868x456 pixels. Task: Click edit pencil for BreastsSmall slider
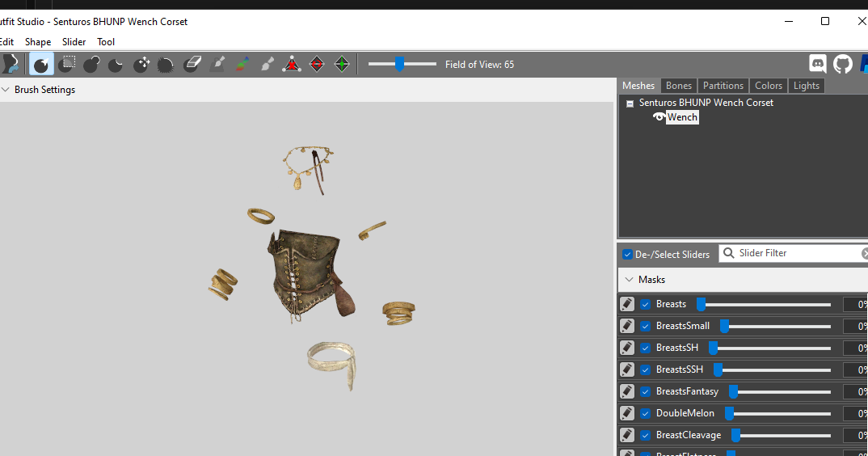pos(626,325)
